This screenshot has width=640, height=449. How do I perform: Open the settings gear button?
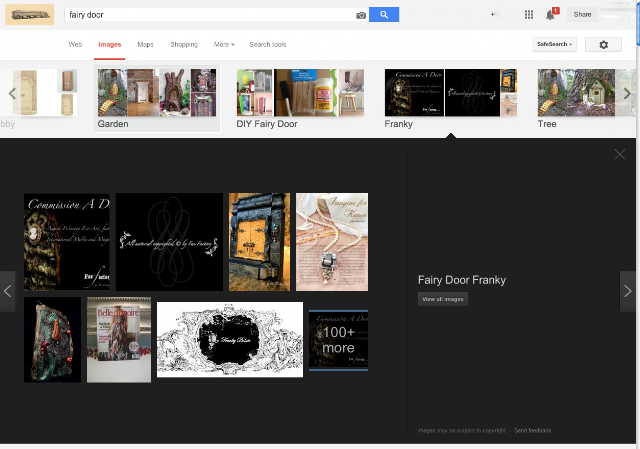point(603,44)
